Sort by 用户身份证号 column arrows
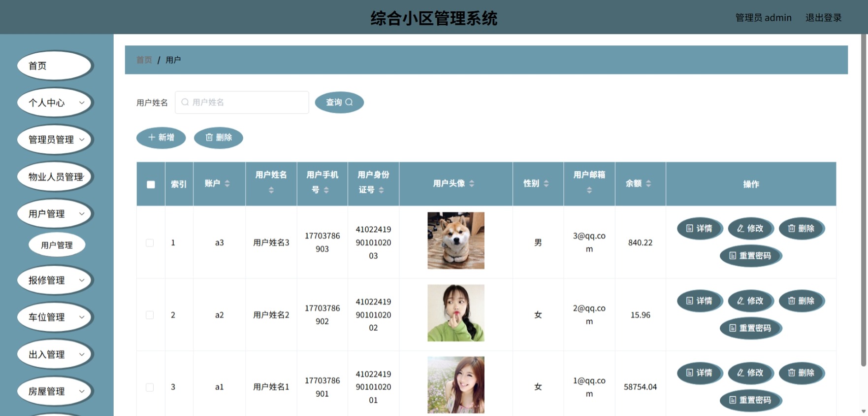 pos(381,190)
